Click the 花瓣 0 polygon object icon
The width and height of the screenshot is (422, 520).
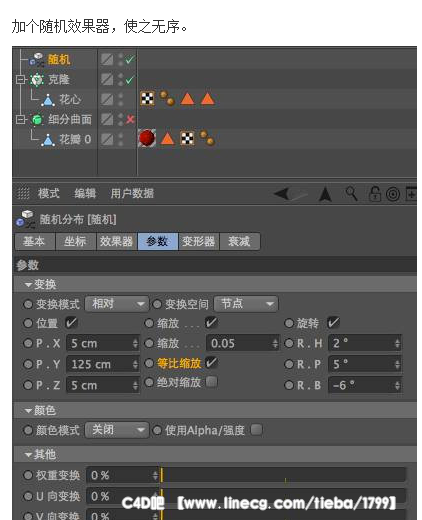(48, 139)
